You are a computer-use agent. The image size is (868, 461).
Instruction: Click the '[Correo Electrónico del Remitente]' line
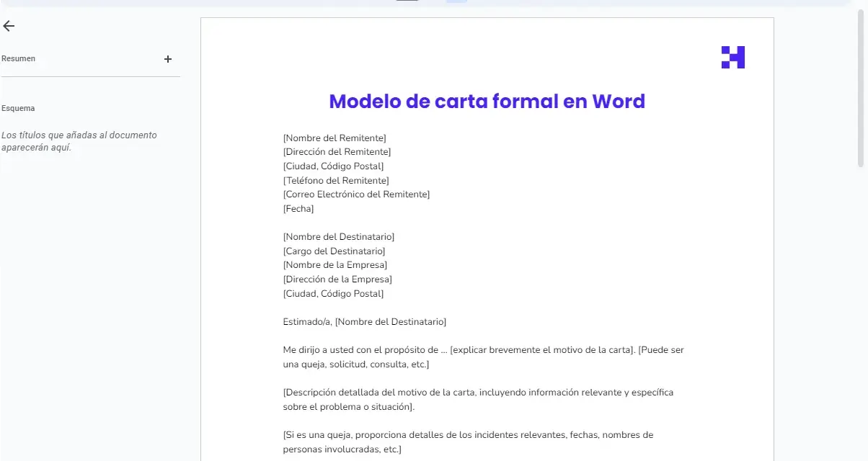356,194
